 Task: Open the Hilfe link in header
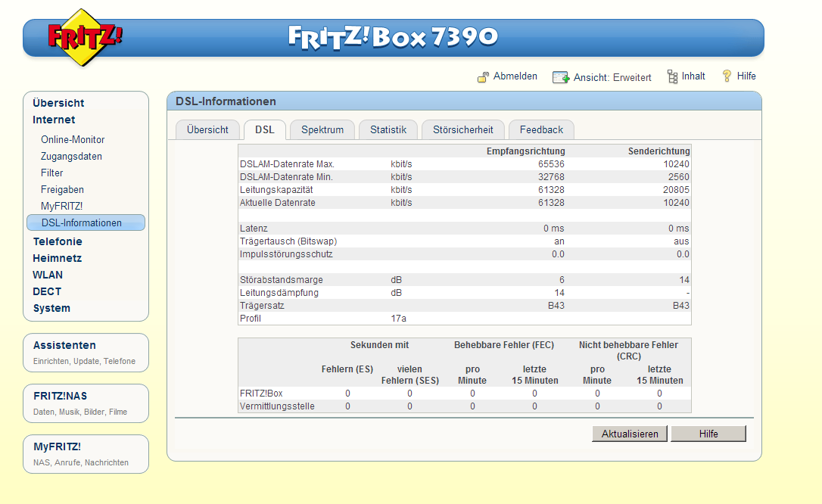tap(746, 76)
